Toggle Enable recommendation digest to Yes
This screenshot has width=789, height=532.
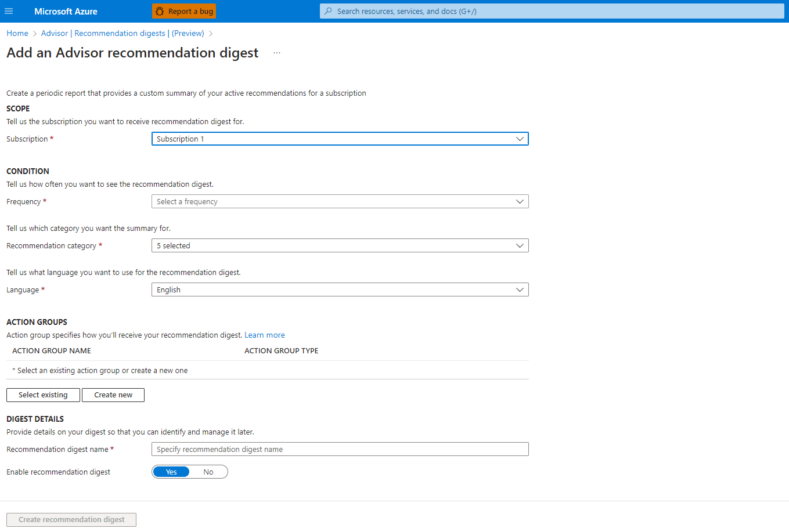pyautogui.click(x=171, y=472)
